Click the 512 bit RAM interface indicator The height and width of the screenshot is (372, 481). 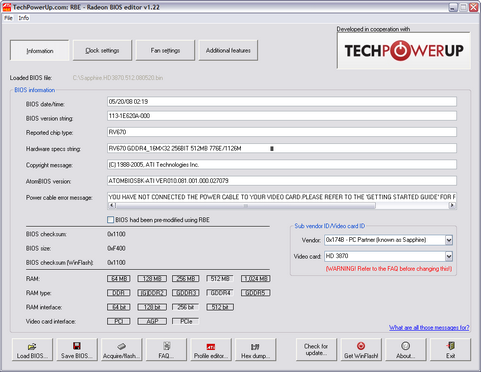[x=220, y=307]
